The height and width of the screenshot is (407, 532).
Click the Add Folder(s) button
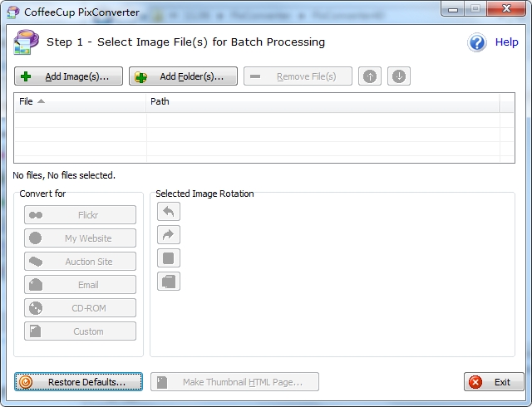pos(183,76)
